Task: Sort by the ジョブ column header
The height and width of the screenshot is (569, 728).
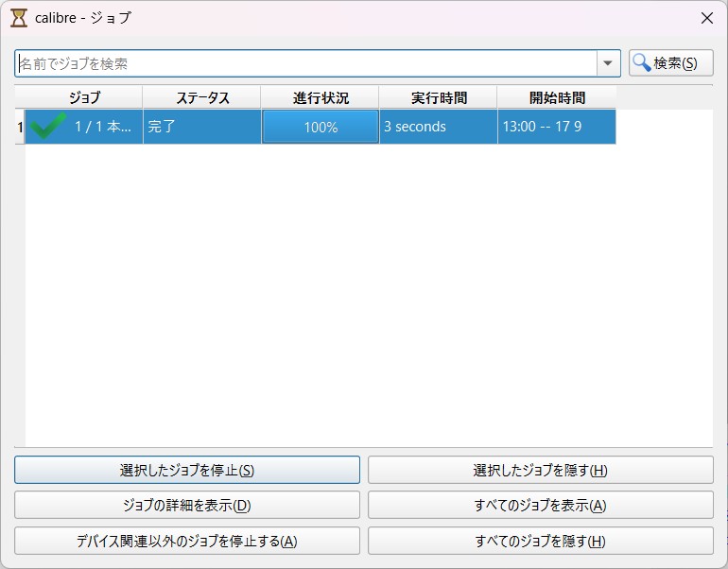Action: [84, 97]
